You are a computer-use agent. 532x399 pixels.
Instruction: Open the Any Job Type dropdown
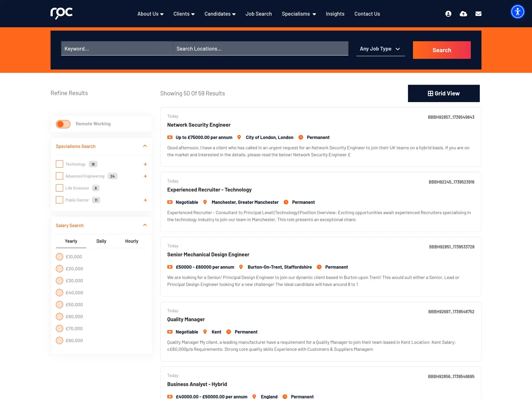[381, 49]
